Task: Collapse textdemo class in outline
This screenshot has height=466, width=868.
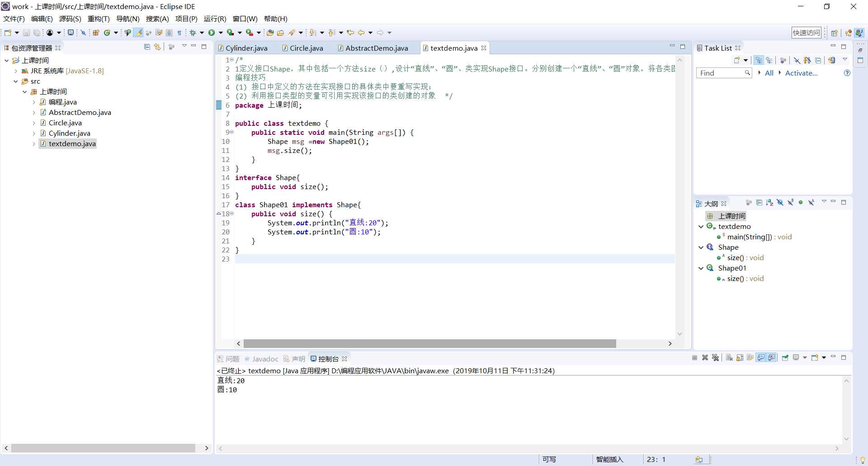Action: [701, 227]
